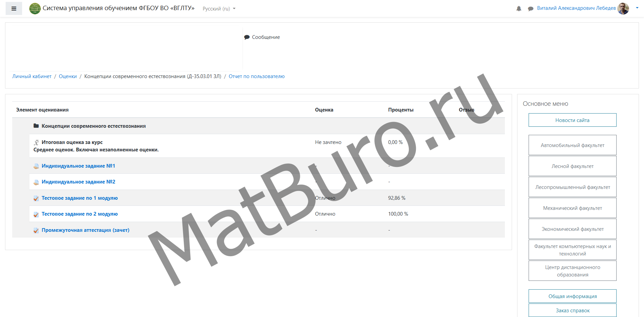The width and height of the screenshot is (644, 317).
Task: Click the assignment icon for Индивидуальное задание №1
Action: [x=36, y=166]
